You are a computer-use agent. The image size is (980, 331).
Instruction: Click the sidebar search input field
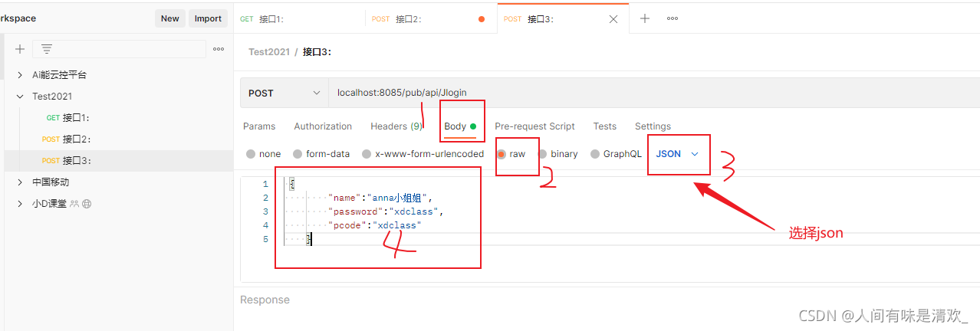tap(119, 49)
